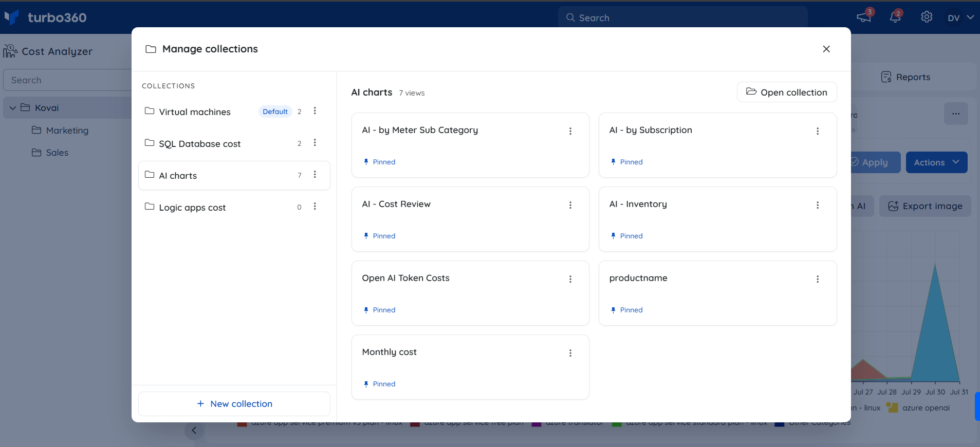Screen dimensions: 980x447
Task: Click the turbo360 logo
Action: tap(45, 17)
